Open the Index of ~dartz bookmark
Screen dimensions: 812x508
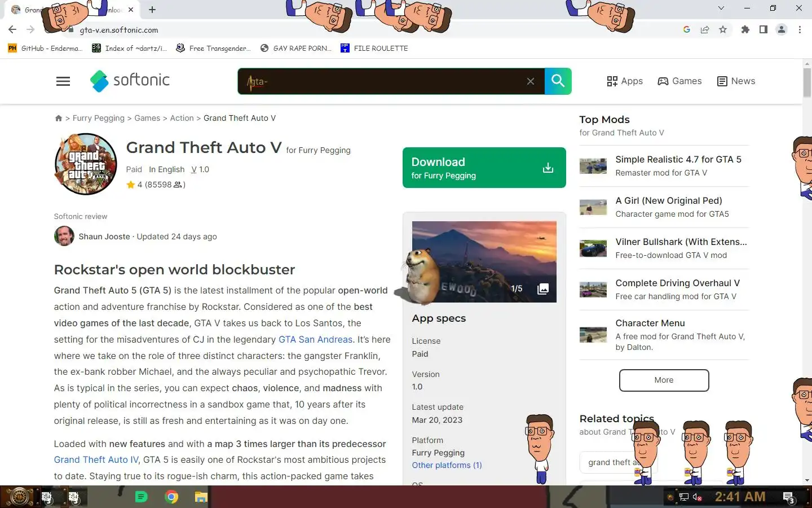point(130,49)
